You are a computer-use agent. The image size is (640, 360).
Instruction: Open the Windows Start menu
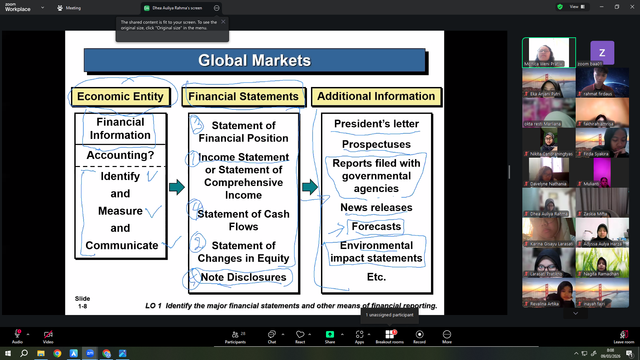[7, 353]
